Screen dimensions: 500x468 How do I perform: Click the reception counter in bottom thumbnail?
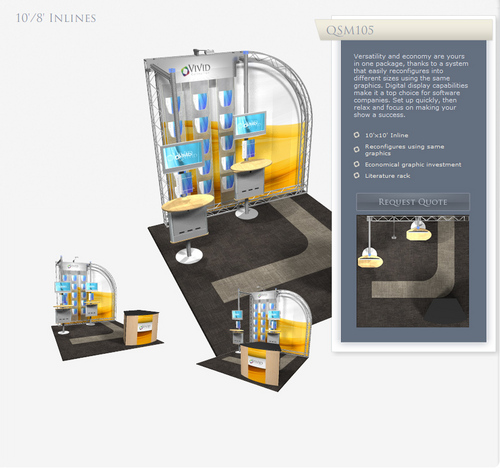261,364
